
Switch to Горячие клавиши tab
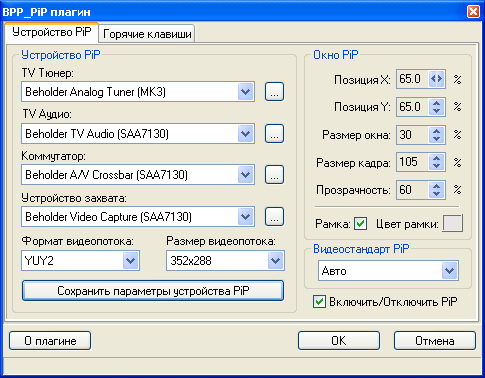click(x=147, y=34)
